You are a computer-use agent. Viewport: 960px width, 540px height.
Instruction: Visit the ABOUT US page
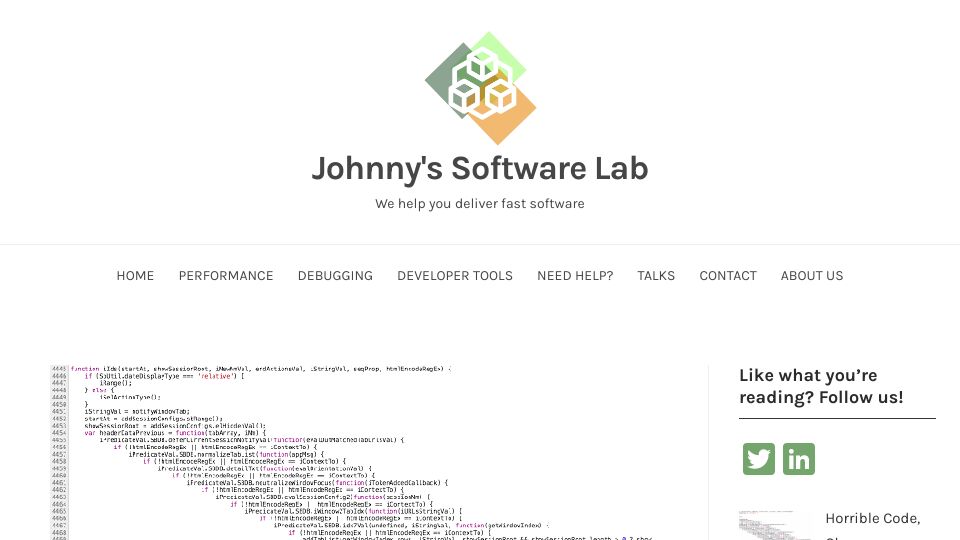point(812,276)
